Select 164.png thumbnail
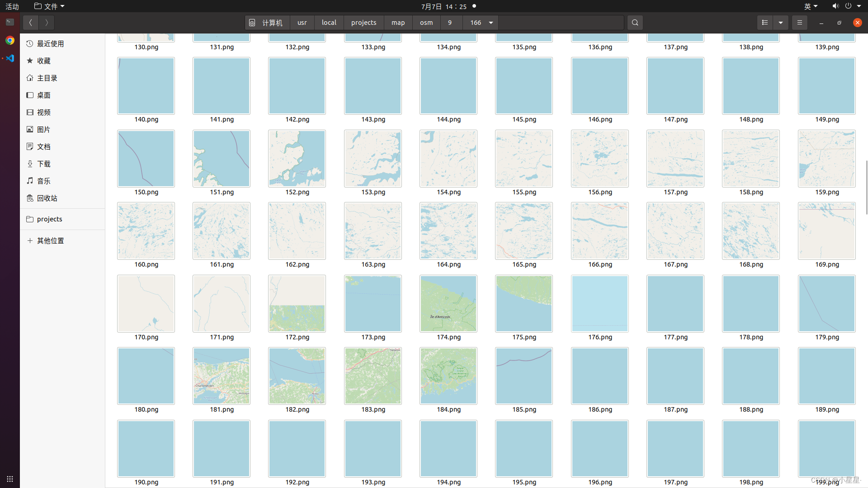This screenshot has width=868, height=488. [448, 231]
